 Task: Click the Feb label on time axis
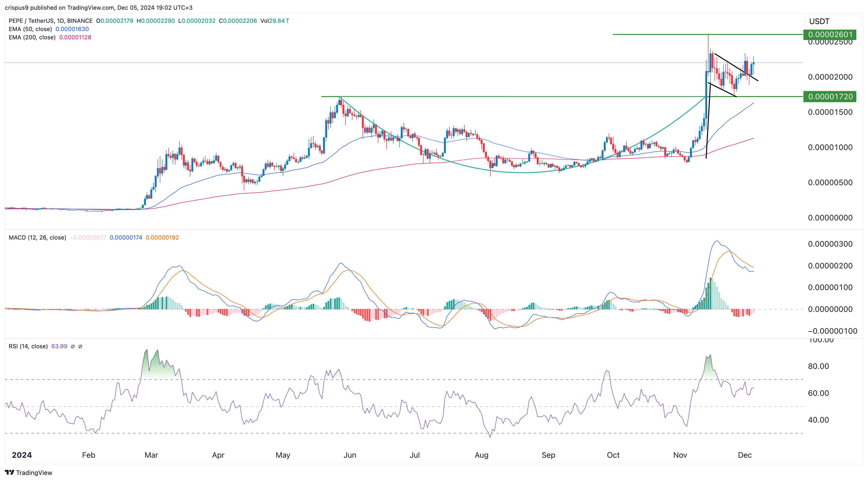pyautogui.click(x=89, y=455)
